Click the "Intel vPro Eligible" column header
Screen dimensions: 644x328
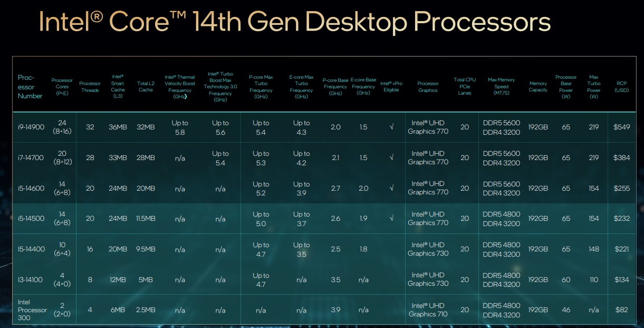point(391,87)
